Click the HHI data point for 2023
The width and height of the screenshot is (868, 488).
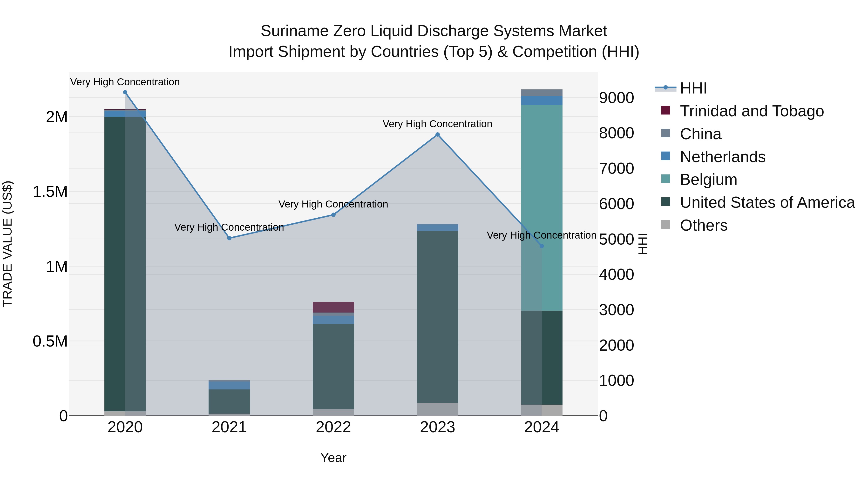click(437, 135)
